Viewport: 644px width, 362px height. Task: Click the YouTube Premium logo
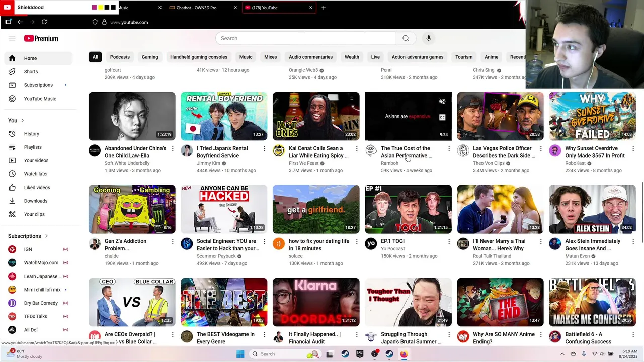pyautogui.click(x=41, y=38)
